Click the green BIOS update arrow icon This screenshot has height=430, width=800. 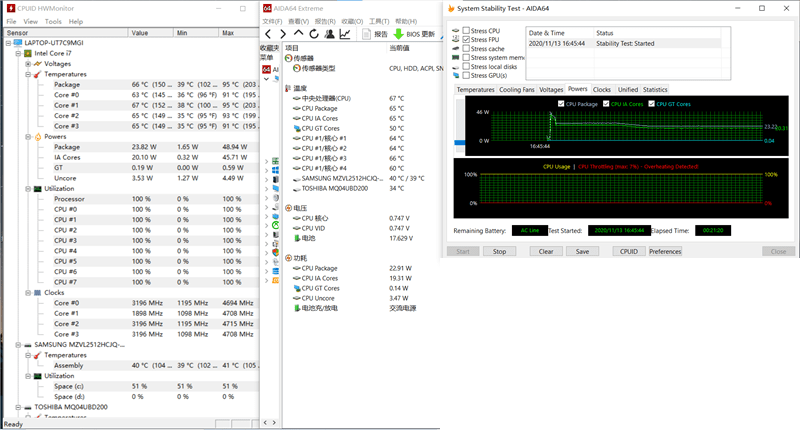(398, 34)
